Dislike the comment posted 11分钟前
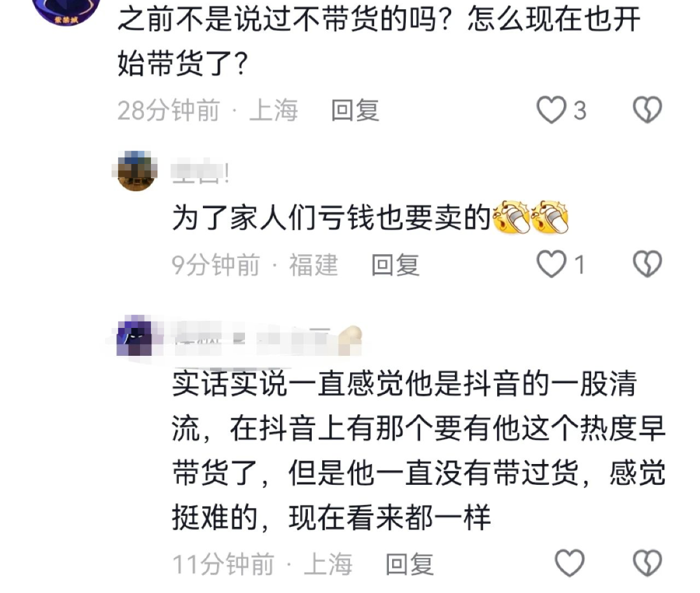 pyautogui.click(x=647, y=563)
